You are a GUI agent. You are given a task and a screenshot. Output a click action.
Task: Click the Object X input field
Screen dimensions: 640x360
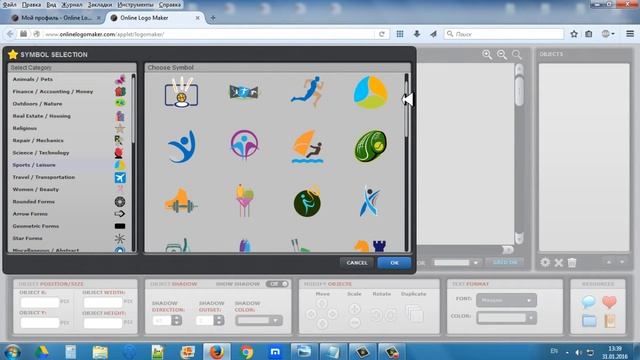click(x=40, y=302)
